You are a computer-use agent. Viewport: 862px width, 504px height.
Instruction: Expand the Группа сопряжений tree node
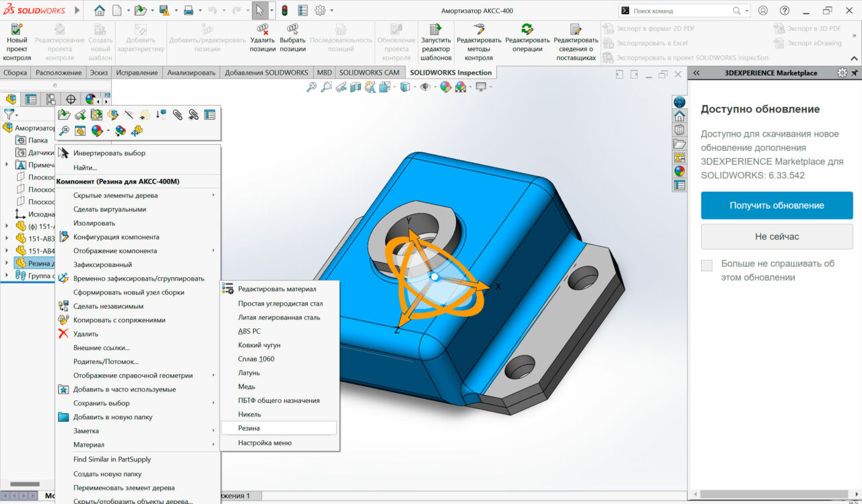[x=7, y=275]
